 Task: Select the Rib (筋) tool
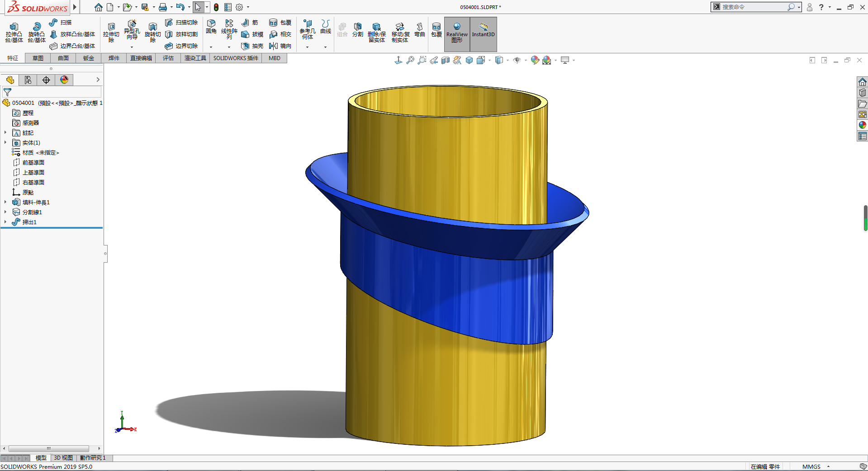[x=250, y=22]
